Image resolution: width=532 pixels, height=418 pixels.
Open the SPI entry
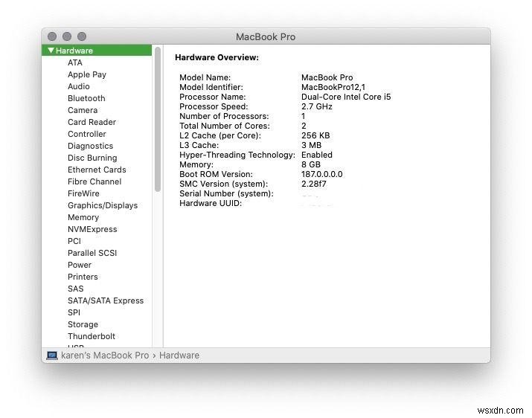pos(74,312)
